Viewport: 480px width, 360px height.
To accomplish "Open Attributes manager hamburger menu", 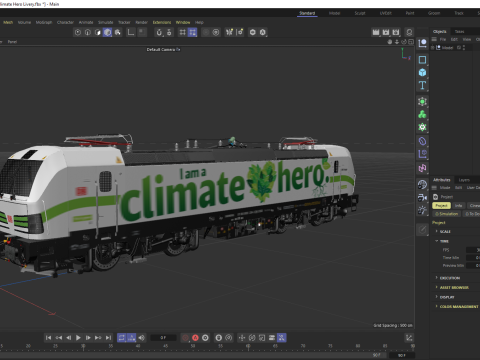I will click(434, 188).
